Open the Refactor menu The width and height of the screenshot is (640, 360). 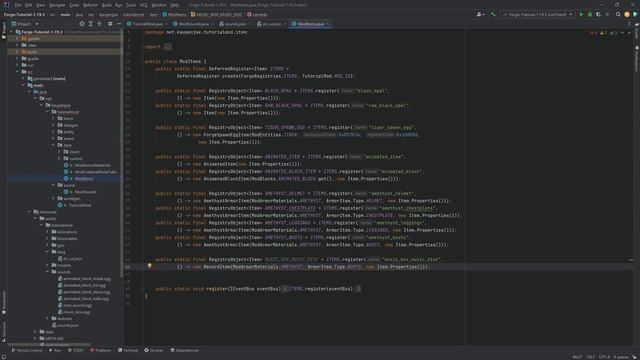point(91,5)
